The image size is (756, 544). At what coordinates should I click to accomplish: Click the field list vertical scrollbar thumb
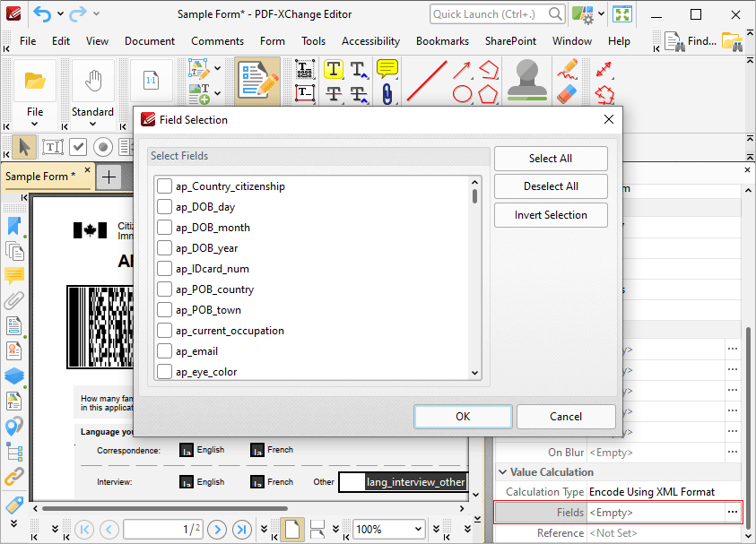(x=475, y=196)
